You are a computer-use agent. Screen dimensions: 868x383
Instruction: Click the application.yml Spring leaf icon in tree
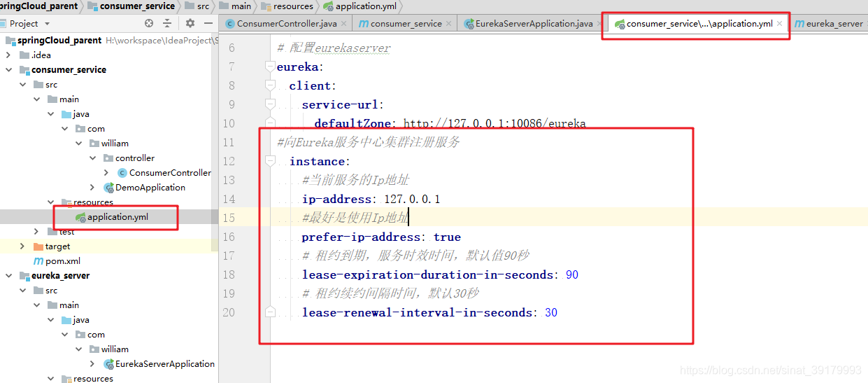(x=80, y=217)
